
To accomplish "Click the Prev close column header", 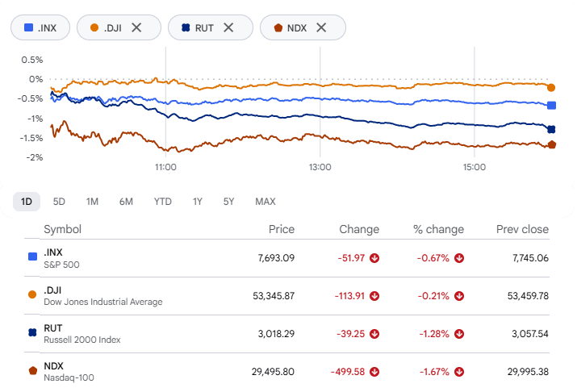I will [522, 229].
